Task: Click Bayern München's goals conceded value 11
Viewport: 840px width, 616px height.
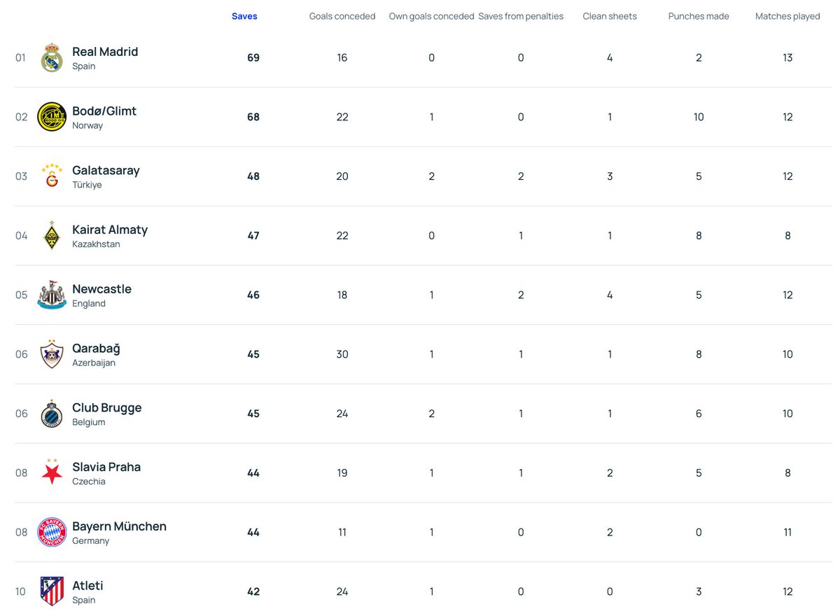Action: (342, 532)
